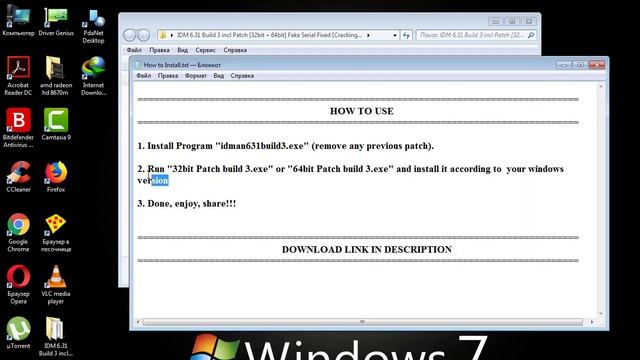Open Google Chrome shortcut

[18, 232]
